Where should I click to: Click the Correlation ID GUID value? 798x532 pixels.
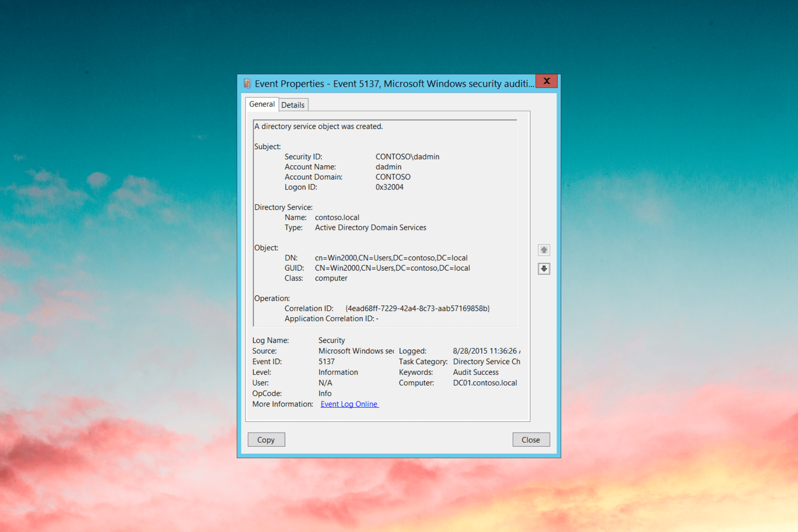tap(418, 308)
